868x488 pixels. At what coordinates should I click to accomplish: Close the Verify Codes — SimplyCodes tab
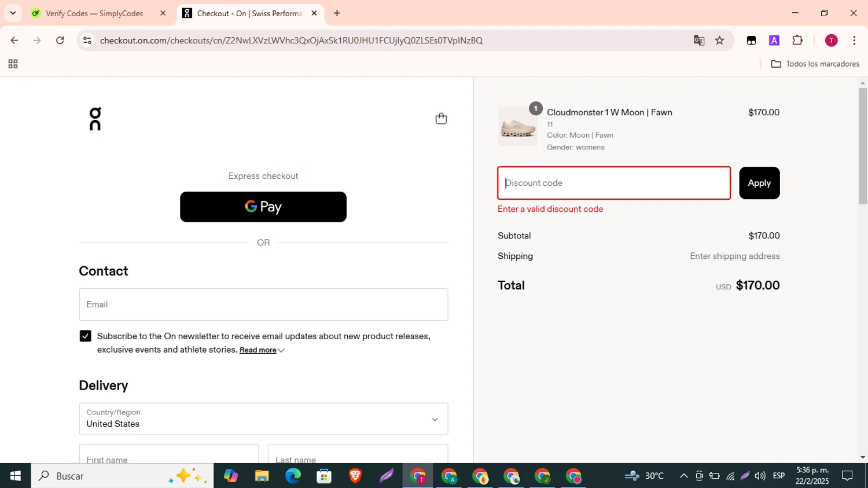[163, 13]
